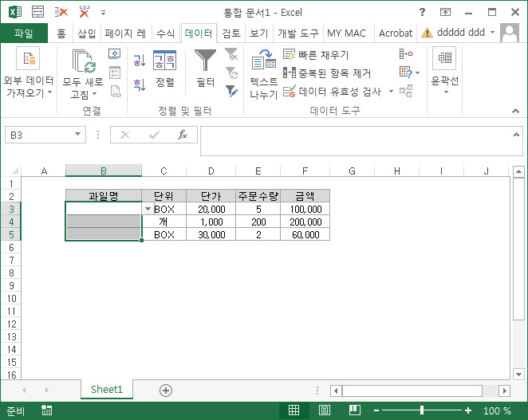Click the vertical scrollbar down arrow
Screen dimensions: 528x420
tap(518, 374)
